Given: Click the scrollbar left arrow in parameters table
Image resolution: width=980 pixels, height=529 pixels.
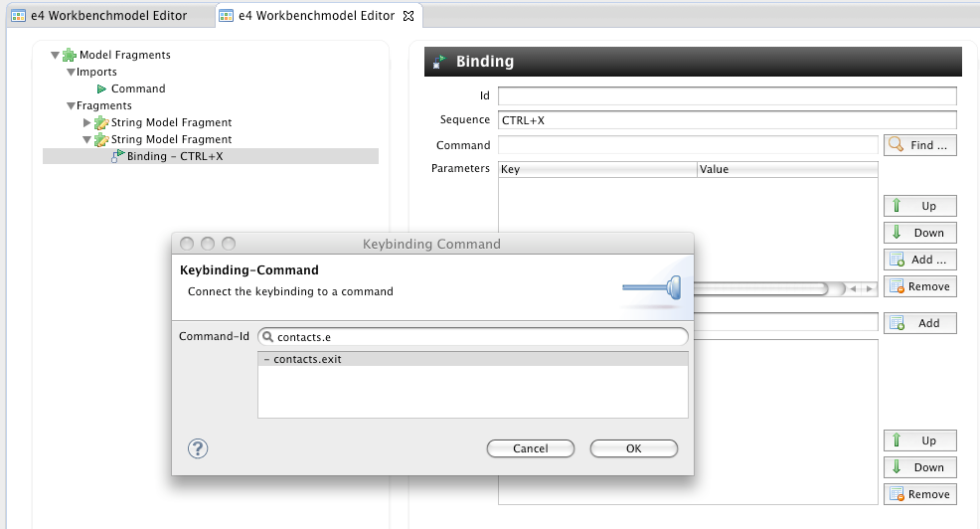Looking at the screenshot, I should (x=853, y=289).
